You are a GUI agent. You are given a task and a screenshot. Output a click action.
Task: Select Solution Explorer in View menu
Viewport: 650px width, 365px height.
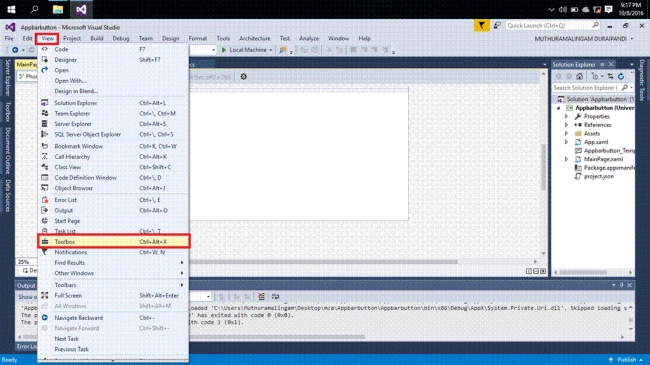pyautogui.click(x=114, y=103)
